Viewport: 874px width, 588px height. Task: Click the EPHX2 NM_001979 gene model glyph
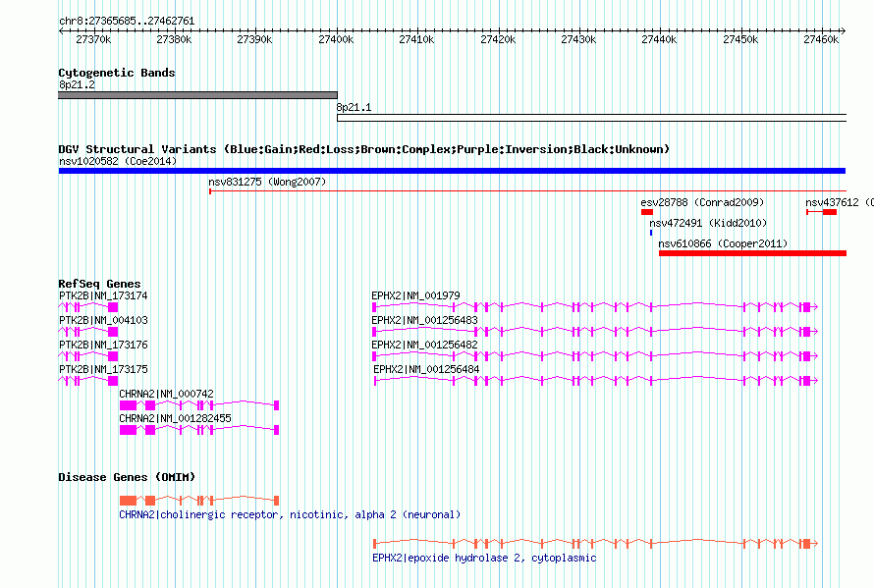tap(595, 306)
